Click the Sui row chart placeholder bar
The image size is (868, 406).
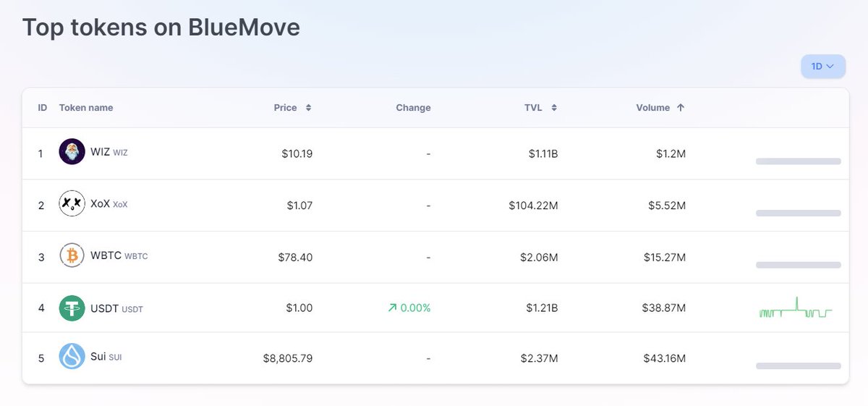(799, 366)
